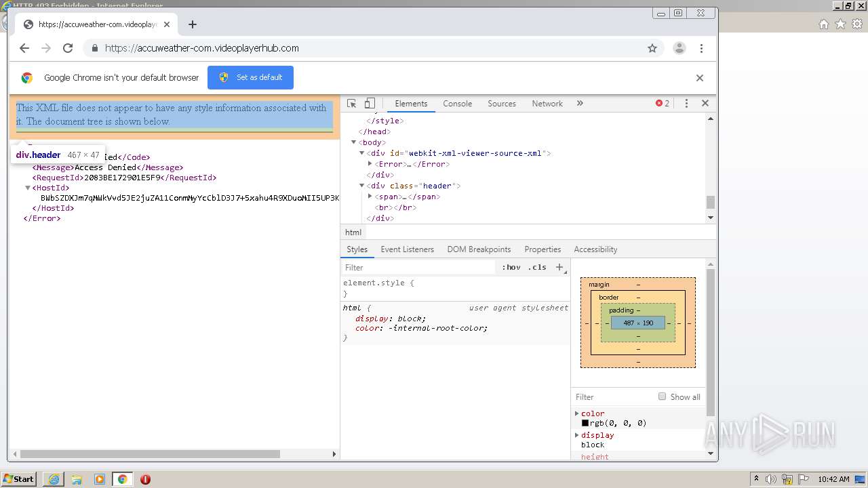868x488 pixels.
Task: Add a new style rule with the plus icon
Action: tap(559, 268)
